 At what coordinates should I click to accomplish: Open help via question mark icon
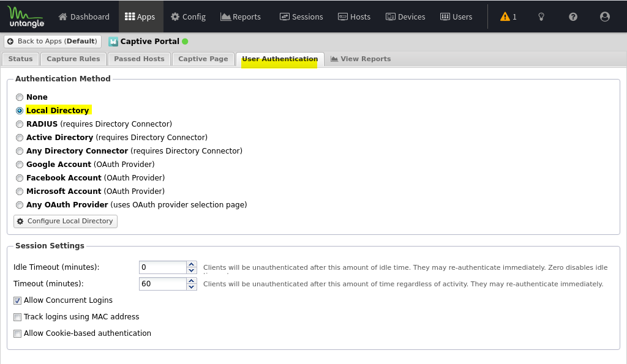[573, 17]
